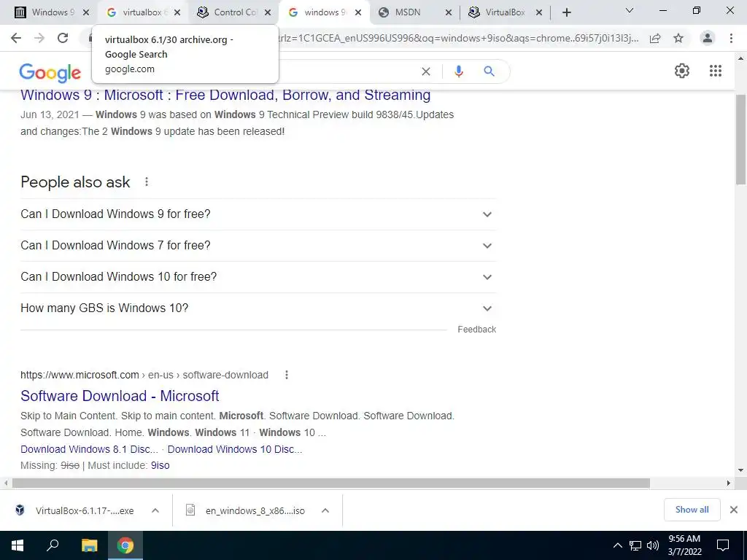The height and width of the screenshot is (560, 747).
Task: Close the Control Col tab
Action: point(268,13)
